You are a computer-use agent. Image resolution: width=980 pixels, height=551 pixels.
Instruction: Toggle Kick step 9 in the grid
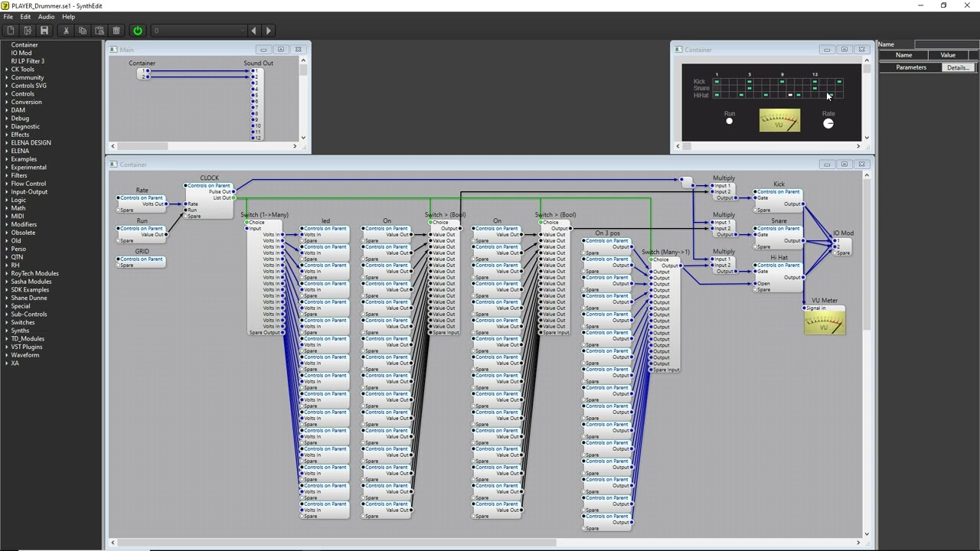(x=782, y=82)
